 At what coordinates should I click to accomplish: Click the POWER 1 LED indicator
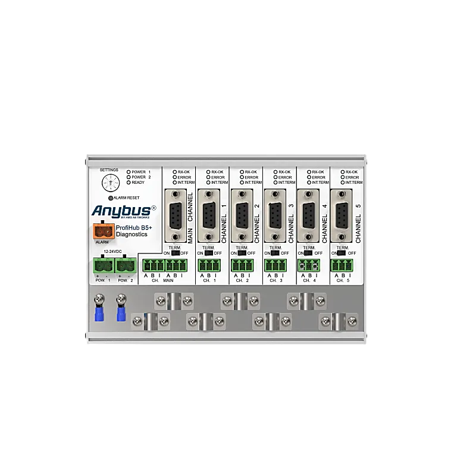pyautogui.click(x=129, y=172)
